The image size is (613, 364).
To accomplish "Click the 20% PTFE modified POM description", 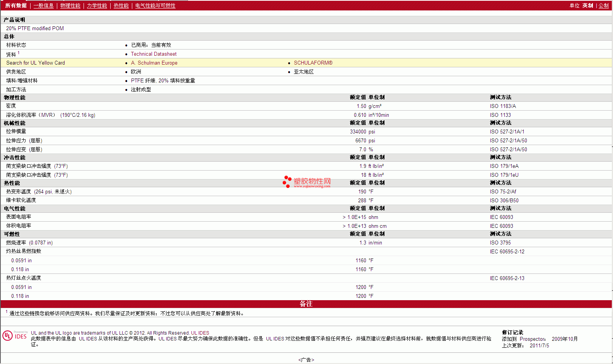I will click(35, 29).
